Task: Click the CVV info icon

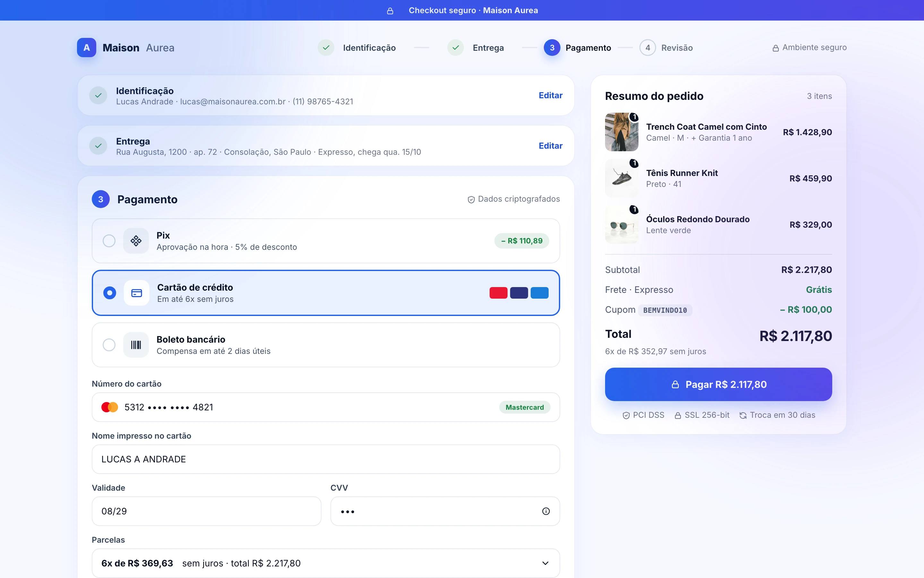Action: pyautogui.click(x=546, y=511)
